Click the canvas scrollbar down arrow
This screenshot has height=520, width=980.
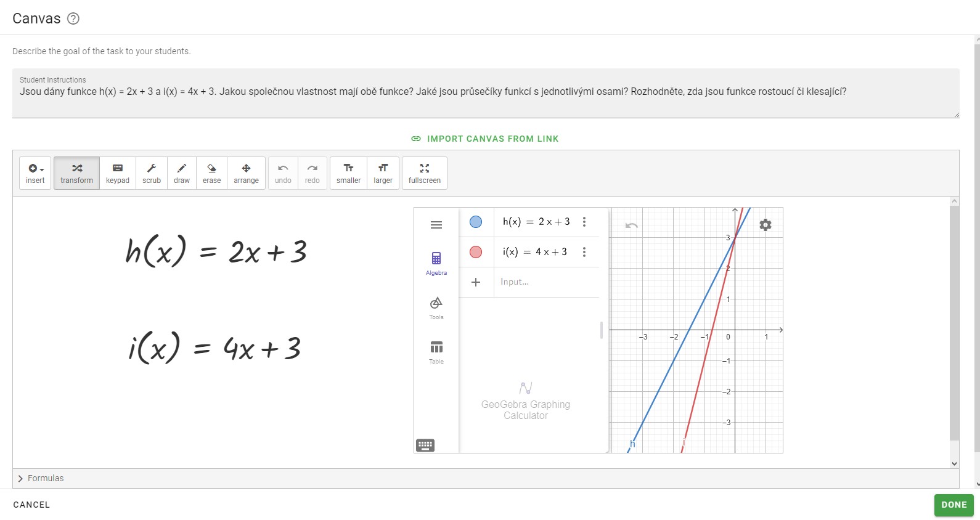click(955, 464)
